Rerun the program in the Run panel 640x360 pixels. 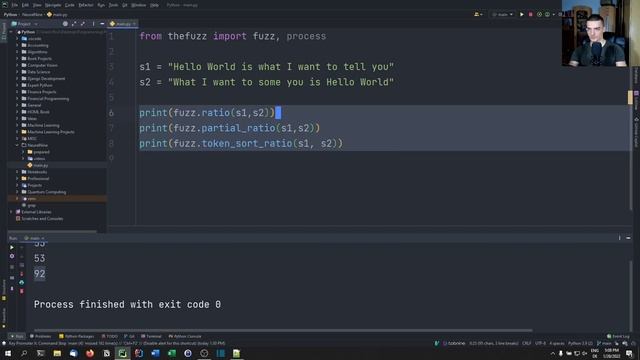pyautogui.click(x=12, y=247)
